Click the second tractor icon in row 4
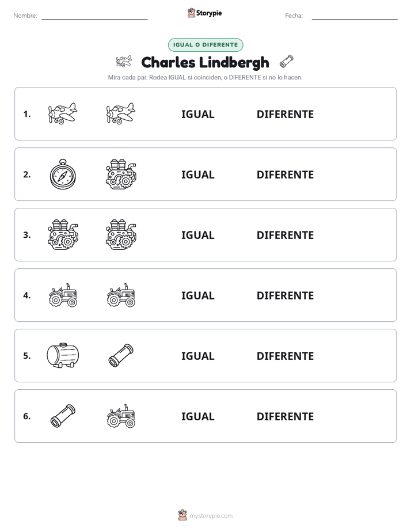The image size is (411, 532). (121, 295)
